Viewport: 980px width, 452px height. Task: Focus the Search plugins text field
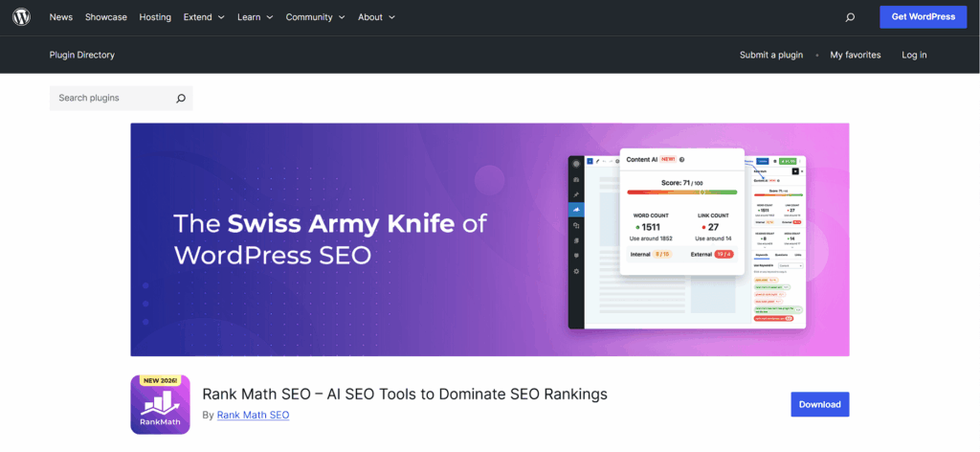click(110, 98)
